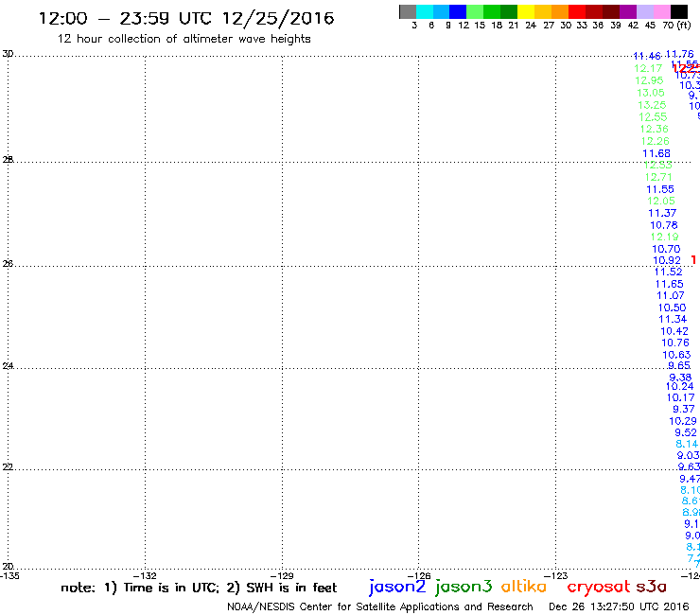Screen dimensions: 700x615
Task: Click the 22 latitude axis label
Action: click(8, 466)
